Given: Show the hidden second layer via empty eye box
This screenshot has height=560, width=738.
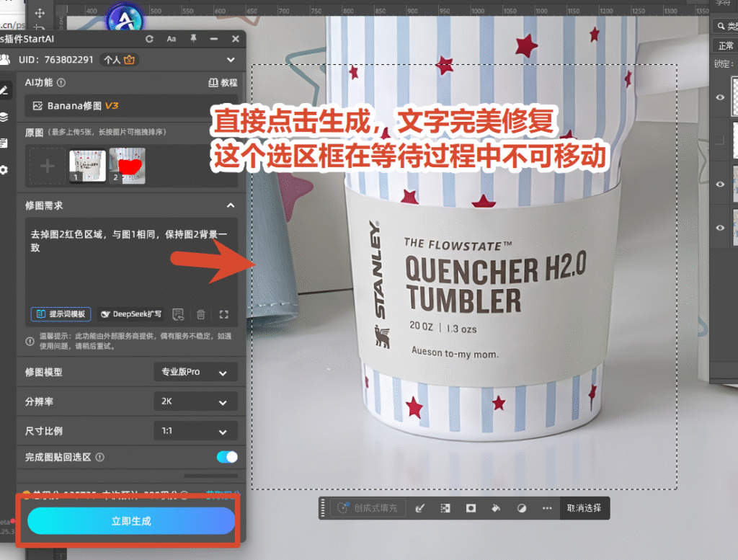Looking at the screenshot, I should tap(720, 140).
